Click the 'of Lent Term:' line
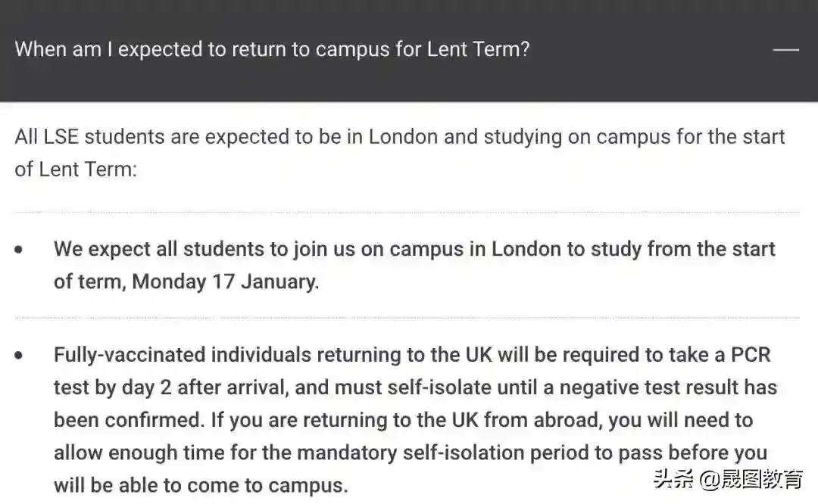This screenshot has height=504, width=818. [76, 169]
